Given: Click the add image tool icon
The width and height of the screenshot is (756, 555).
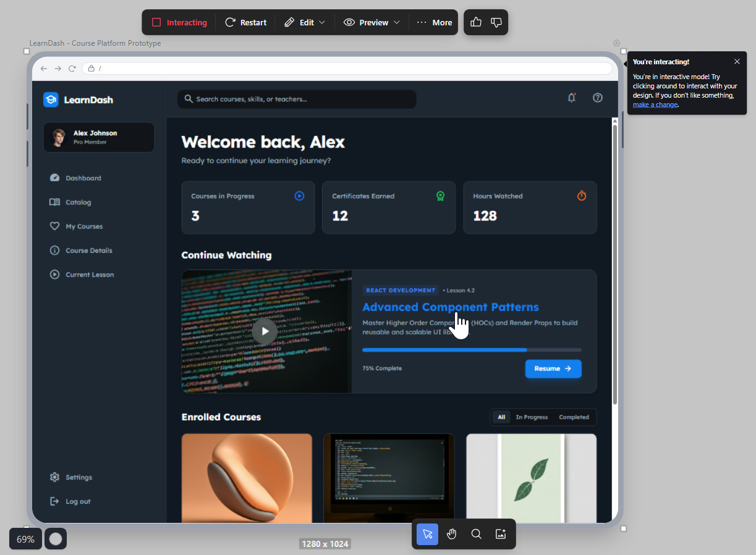Looking at the screenshot, I should [x=501, y=534].
